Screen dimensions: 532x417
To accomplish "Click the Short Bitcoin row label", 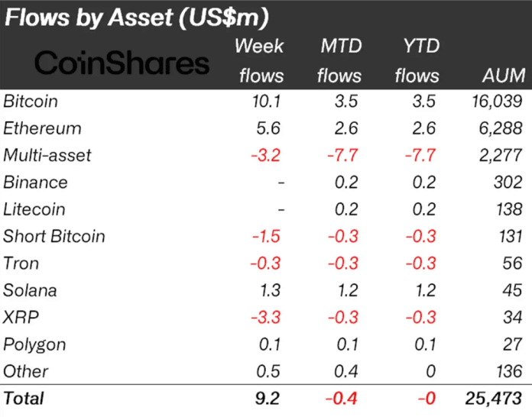I will [x=54, y=237].
